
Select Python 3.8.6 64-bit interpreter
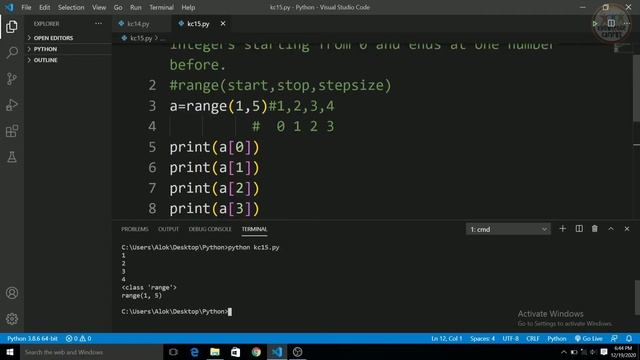32,338
